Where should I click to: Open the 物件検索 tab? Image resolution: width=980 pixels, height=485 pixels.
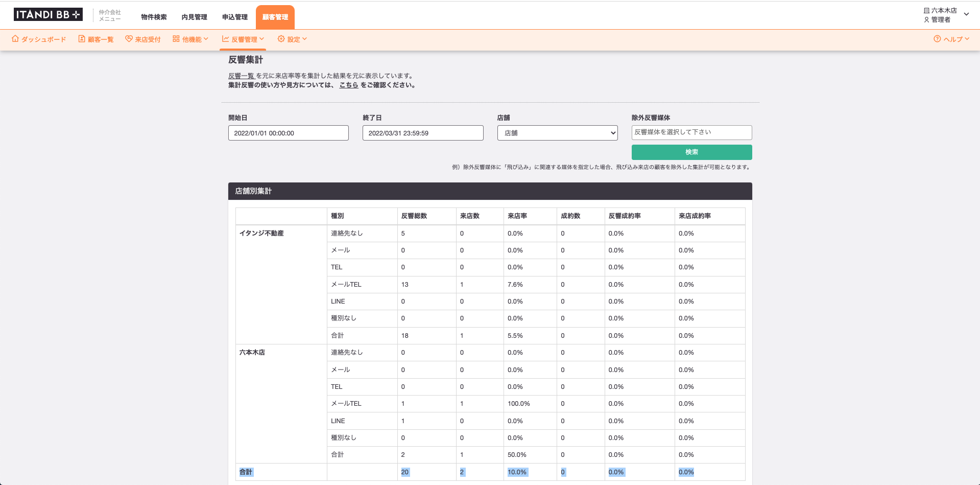tap(154, 17)
